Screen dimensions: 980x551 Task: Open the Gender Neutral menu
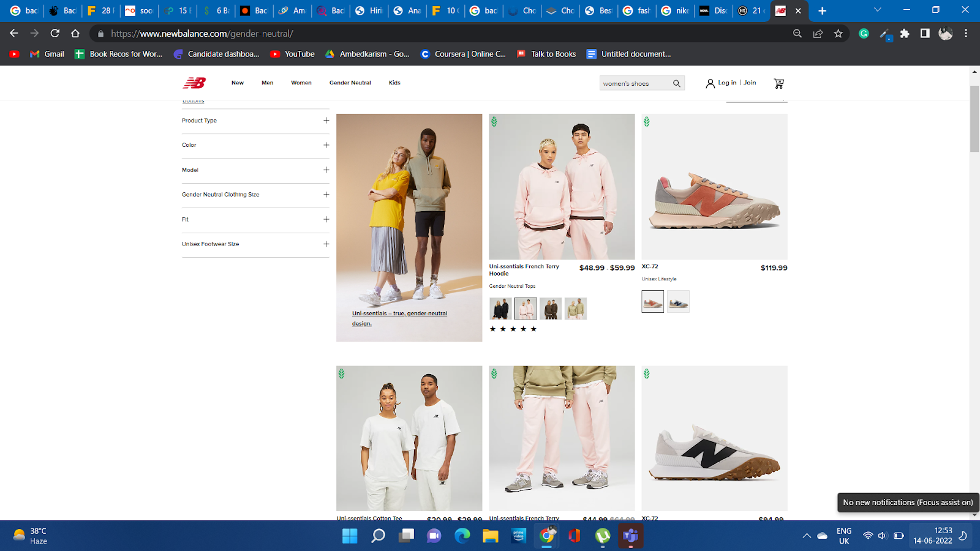click(x=350, y=83)
